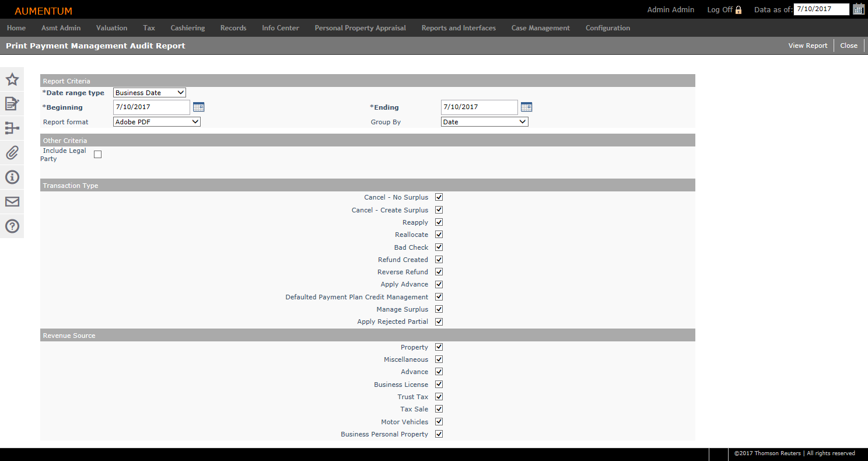Image resolution: width=868 pixels, height=461 pixels.
Task: Enable the Include Legal Party checkbox
Action: 97,155
